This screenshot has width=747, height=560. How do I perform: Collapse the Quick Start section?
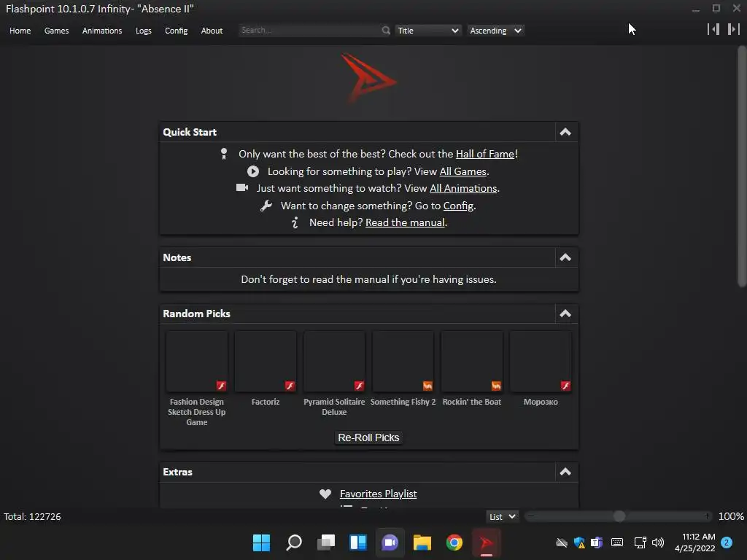(x=565, y=132)
